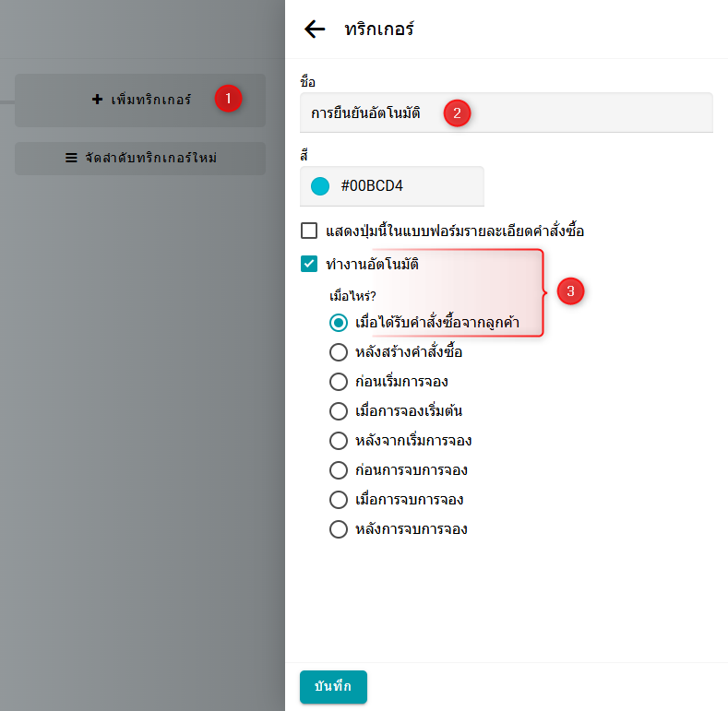
Task: Click the reorder icon on จัดลำดับทริกเกอร์ใหม่
Action: [71, 158]
